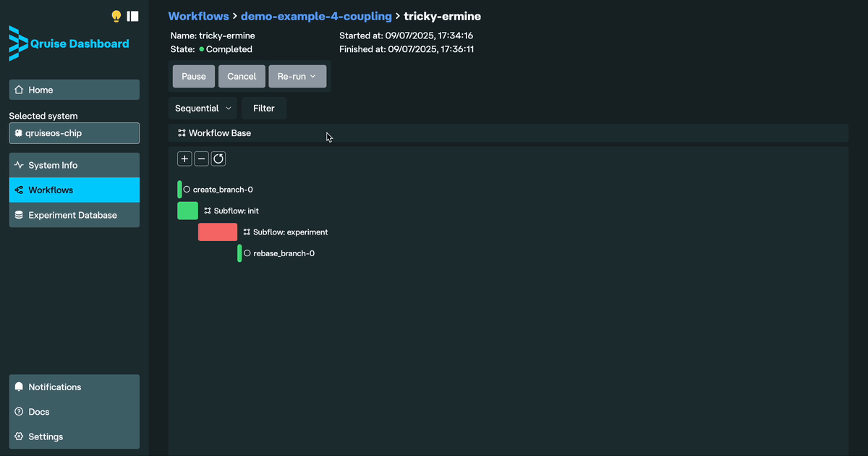Toggle the sidebar panel icon
This screenshot has width=868, height=456.
coord(132,16)
